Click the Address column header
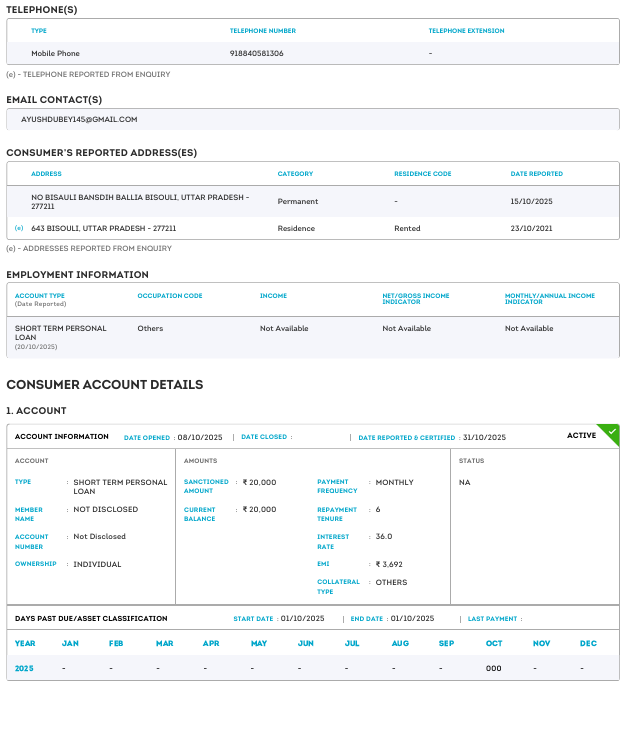627x755 pixels. (46, 174)
